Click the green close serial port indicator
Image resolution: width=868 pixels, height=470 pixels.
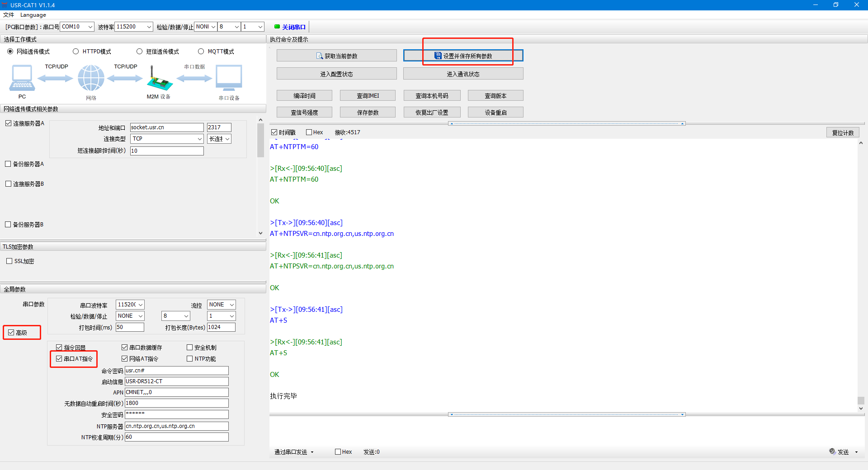click(277, 27)
